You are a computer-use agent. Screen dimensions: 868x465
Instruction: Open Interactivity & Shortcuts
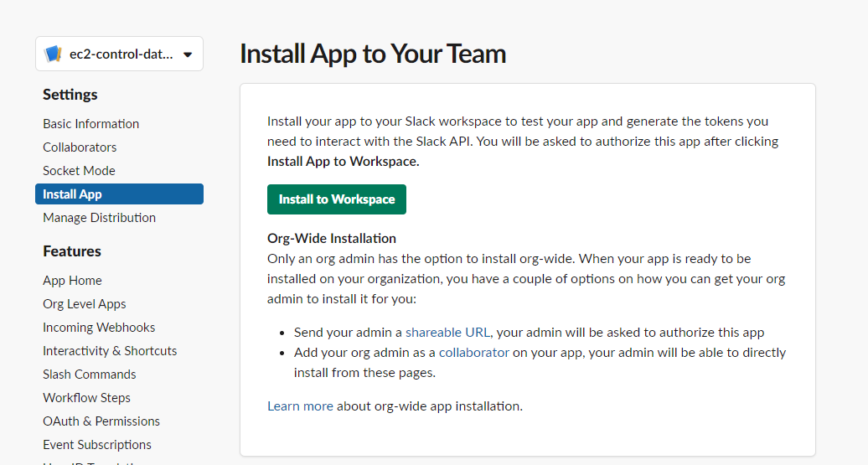tap(110, 351)
